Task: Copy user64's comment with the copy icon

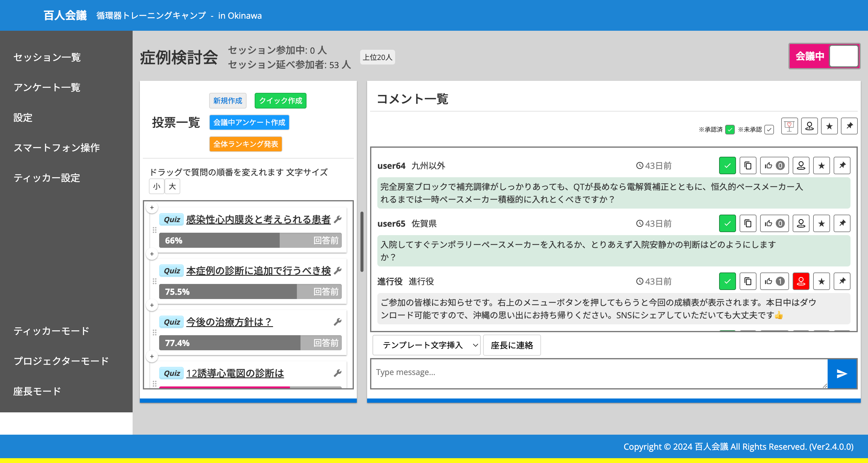Action: [747, 165]
